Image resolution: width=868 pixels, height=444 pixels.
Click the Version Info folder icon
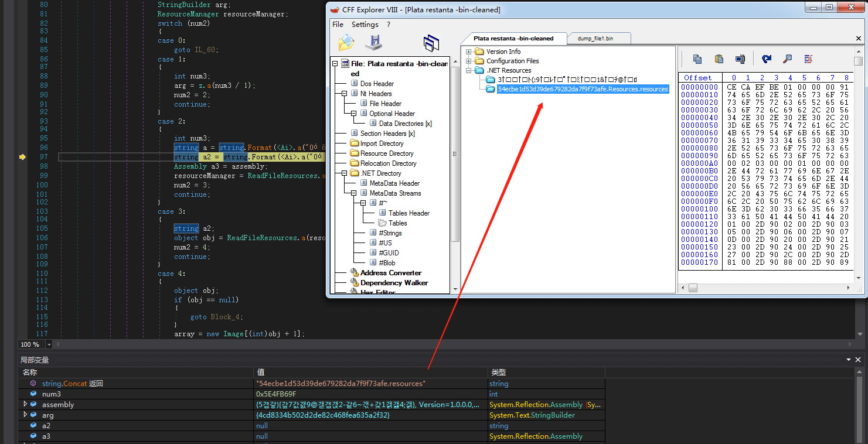click(480, 52)
